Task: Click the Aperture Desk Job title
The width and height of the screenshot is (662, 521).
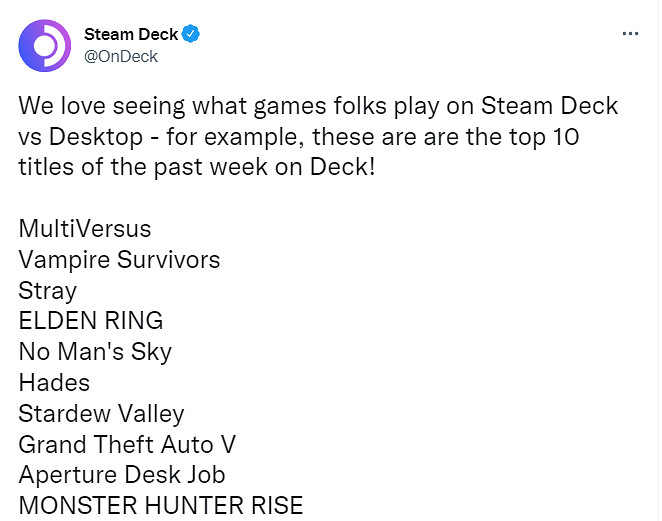Action: pos(121,474)
